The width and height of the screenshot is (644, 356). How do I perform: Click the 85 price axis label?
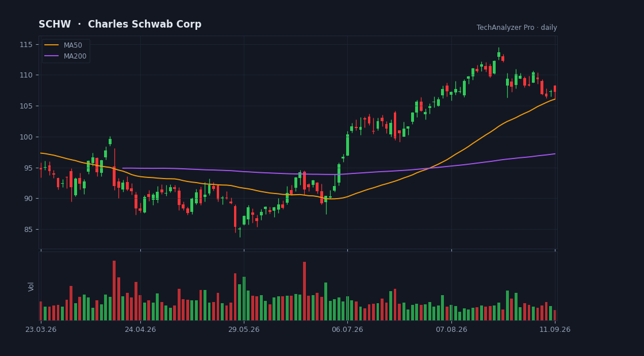click(x=28, y=229)
